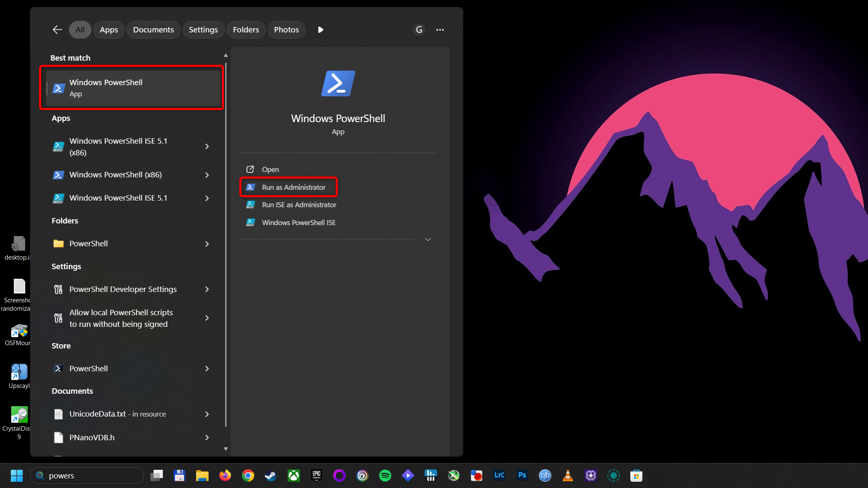The image size is (868, 488).
Task: Show more filters with play arrow
Action: click(x=320, y=29)
